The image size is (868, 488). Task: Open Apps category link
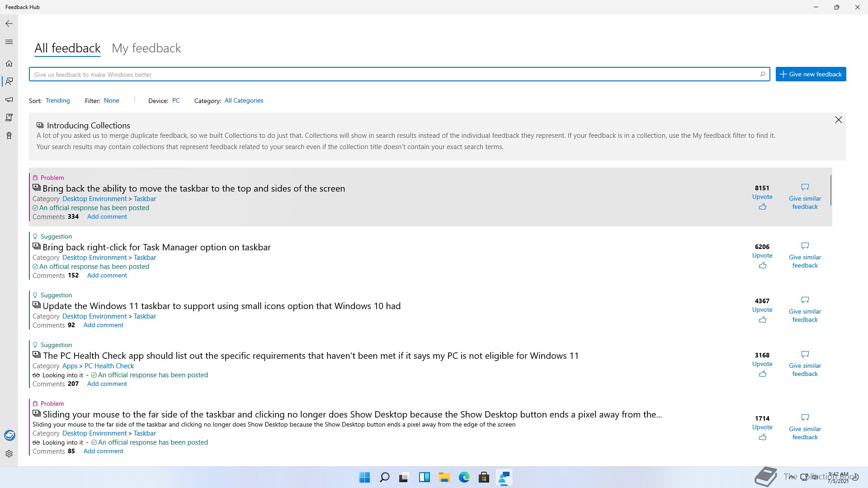(70, 366)
